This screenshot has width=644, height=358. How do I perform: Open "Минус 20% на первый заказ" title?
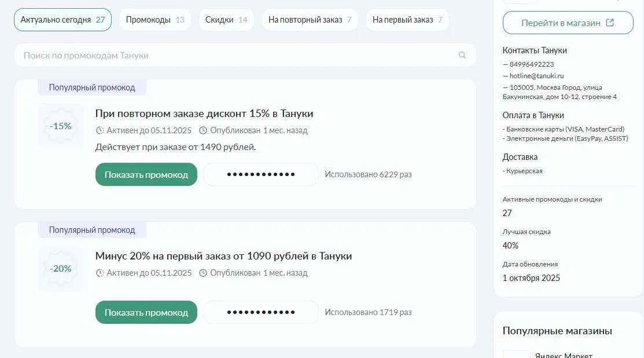pos(223,256)
